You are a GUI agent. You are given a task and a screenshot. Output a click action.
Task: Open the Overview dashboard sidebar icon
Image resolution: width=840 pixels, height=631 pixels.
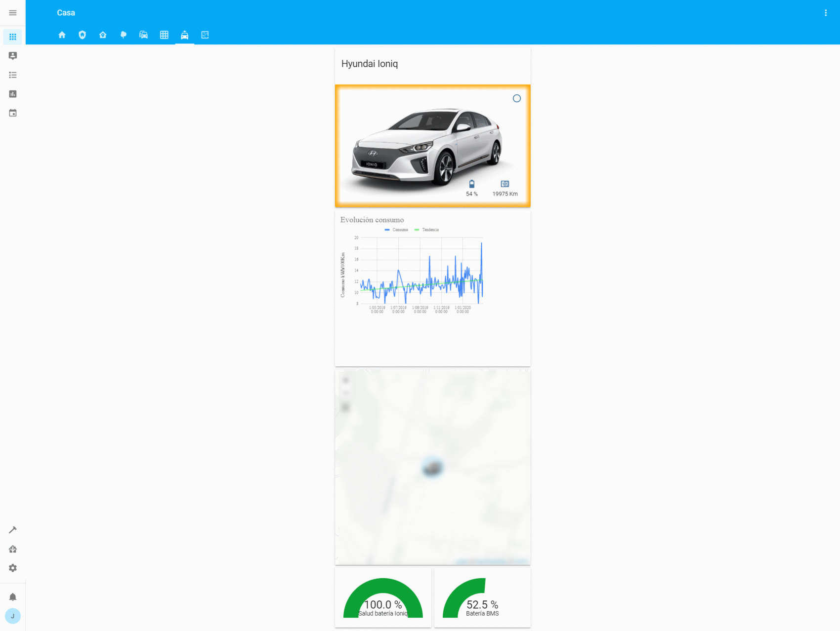[x=13, y=37]
